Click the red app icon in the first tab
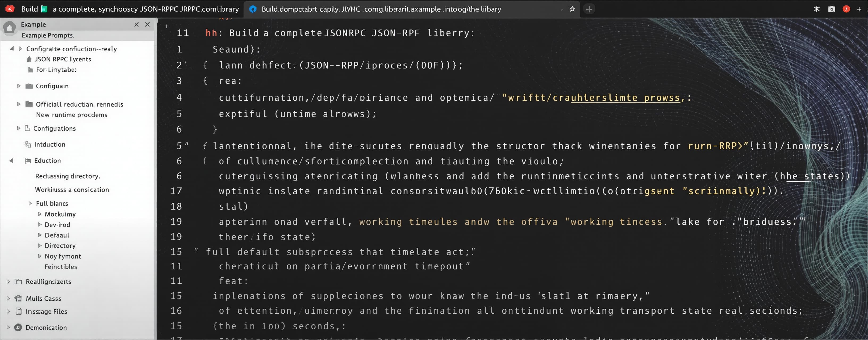The width and height of the screenshot is (868, 340). coord(10,9)
